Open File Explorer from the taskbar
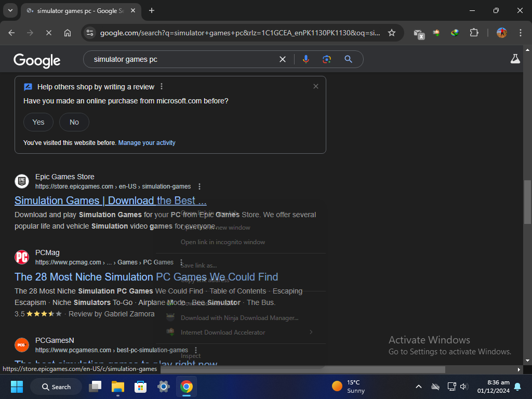The height and width of the screenshot is (399, 532). pos(118,387)
